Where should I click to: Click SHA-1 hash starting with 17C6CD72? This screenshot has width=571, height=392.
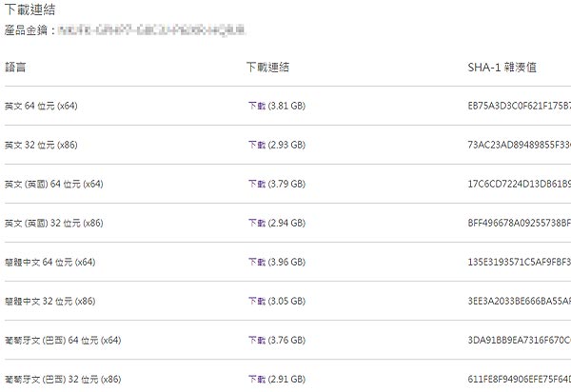click(519, 184)
